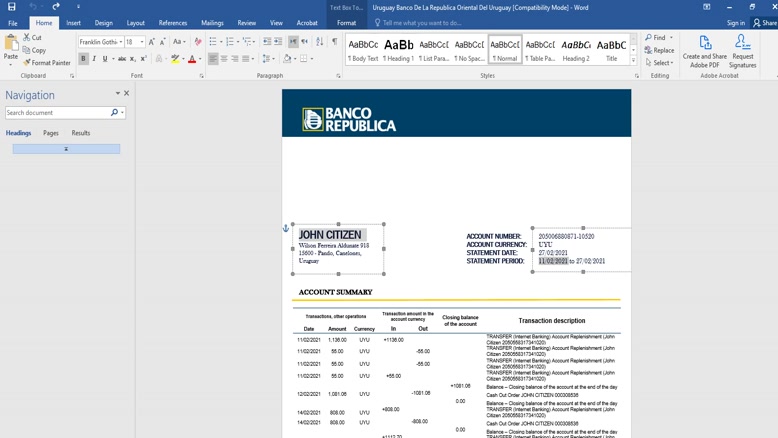Click the Save icon in title bar

[12, 7]
